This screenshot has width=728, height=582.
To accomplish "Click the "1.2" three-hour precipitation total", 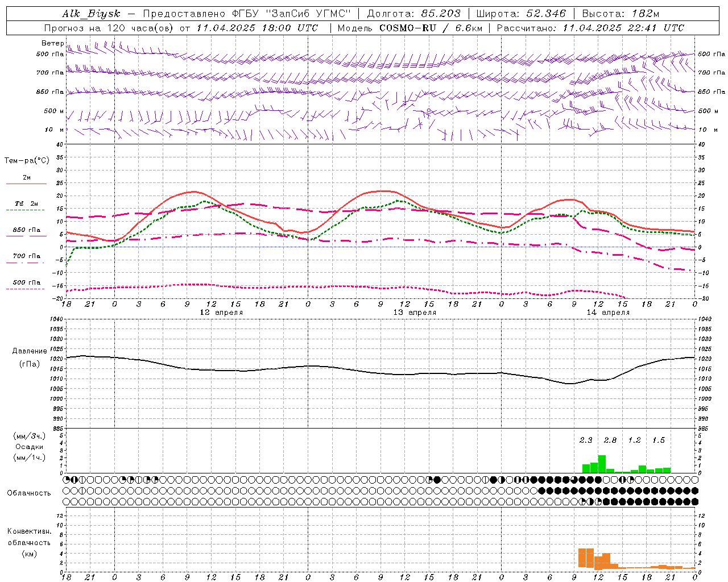I will 634,440.
